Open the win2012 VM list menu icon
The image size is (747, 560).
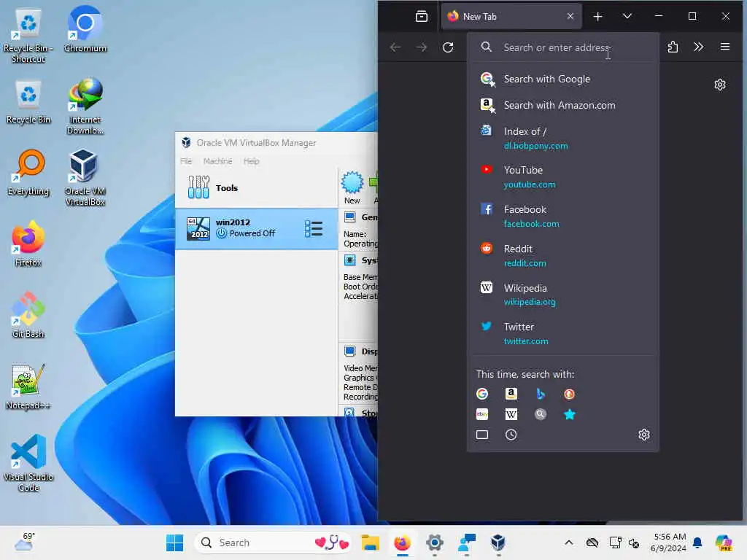pos(314,228)
